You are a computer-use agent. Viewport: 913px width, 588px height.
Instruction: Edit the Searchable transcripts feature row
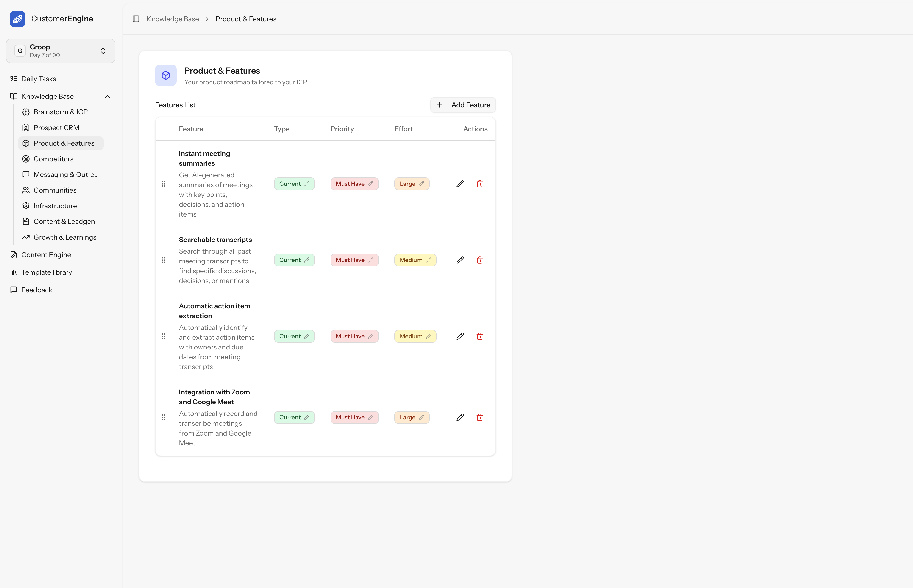pos(460,260)
